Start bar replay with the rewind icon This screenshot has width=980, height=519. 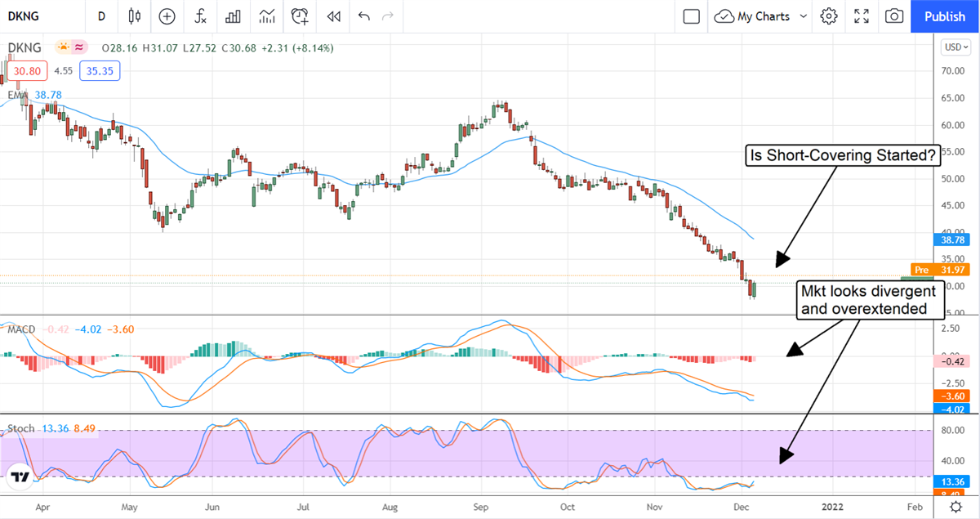pos(333,16)
